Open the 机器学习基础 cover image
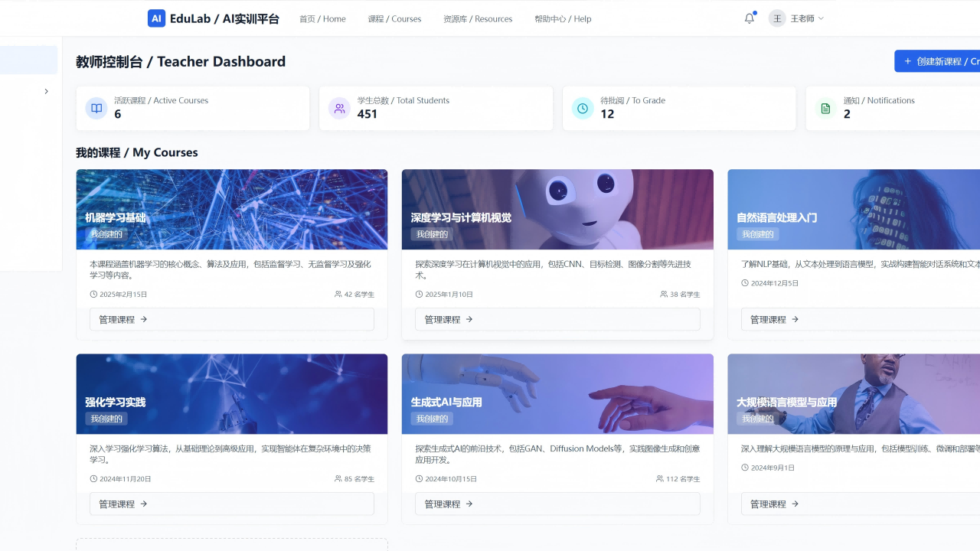980x551 pixels. coord(232,209)
